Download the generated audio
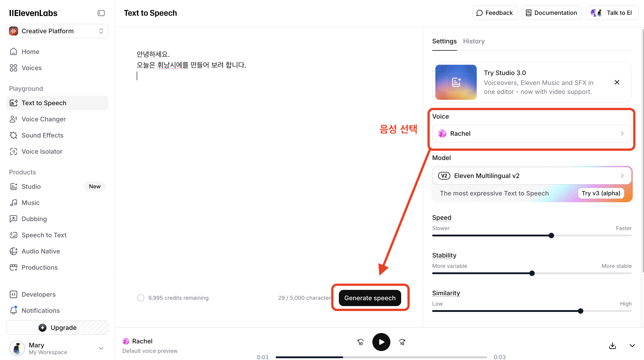This screenshot has height=360, width=644. (x=612, y=346)
